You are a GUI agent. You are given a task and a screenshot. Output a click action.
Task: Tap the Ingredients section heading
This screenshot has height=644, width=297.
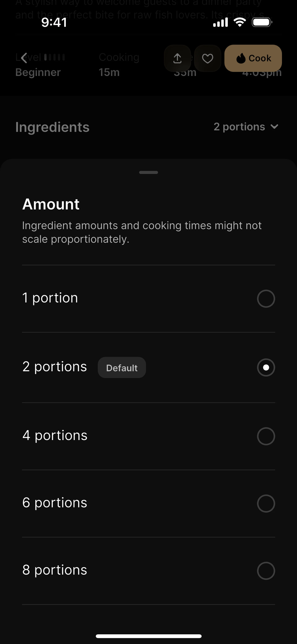click(x=52, y=127)
